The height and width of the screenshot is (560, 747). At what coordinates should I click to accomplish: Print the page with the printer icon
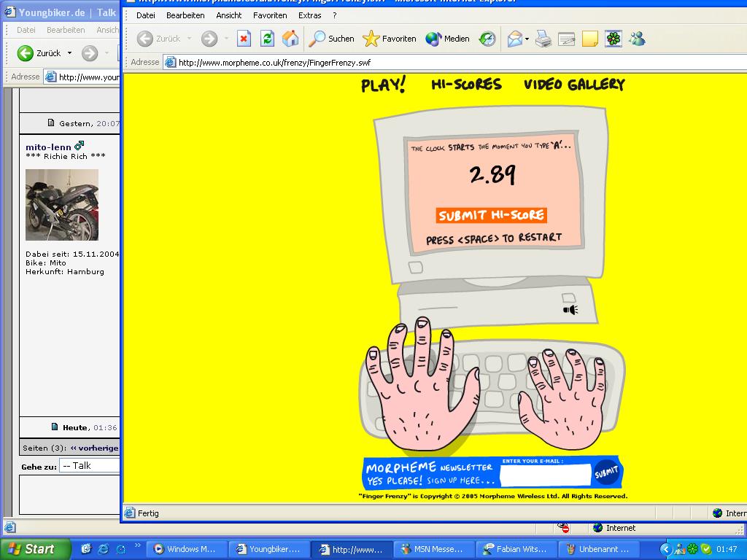[x=543, y=39]
